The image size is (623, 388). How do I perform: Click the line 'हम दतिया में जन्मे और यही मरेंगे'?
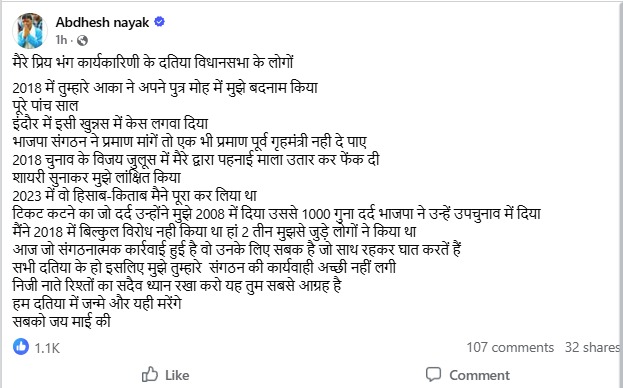point(97,304)
